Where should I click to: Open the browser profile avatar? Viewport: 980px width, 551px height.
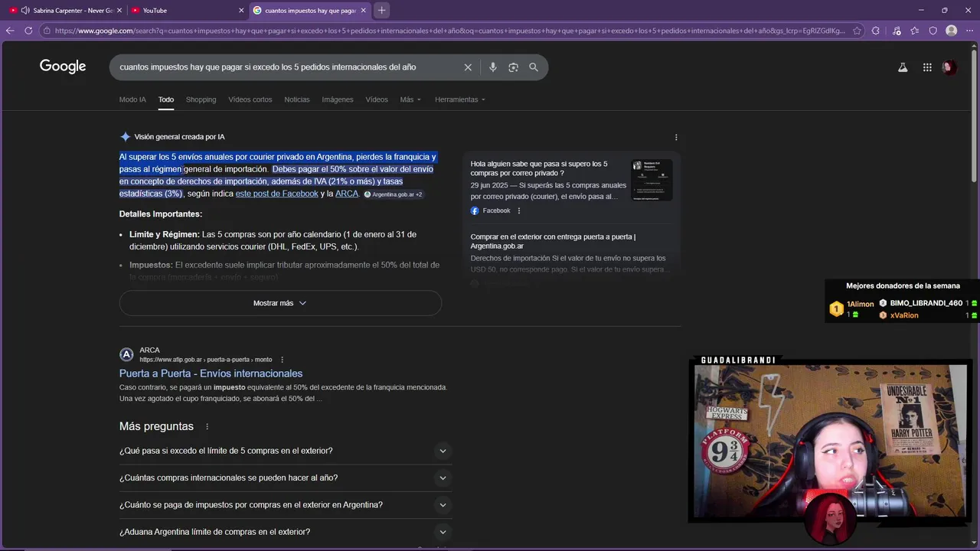tap(951, 31)
